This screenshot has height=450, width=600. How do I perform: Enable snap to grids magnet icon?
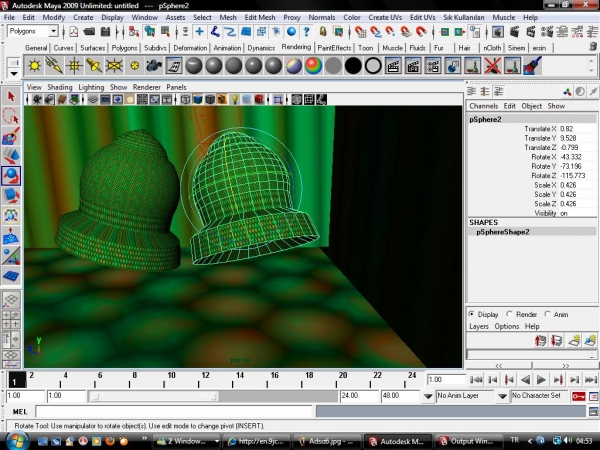[x=360, y=31]
